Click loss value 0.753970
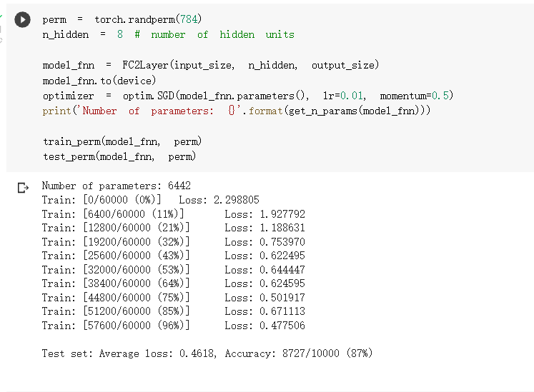Viewport: 534px width, 392px height. pyautogui.click(x=282, y=242)
